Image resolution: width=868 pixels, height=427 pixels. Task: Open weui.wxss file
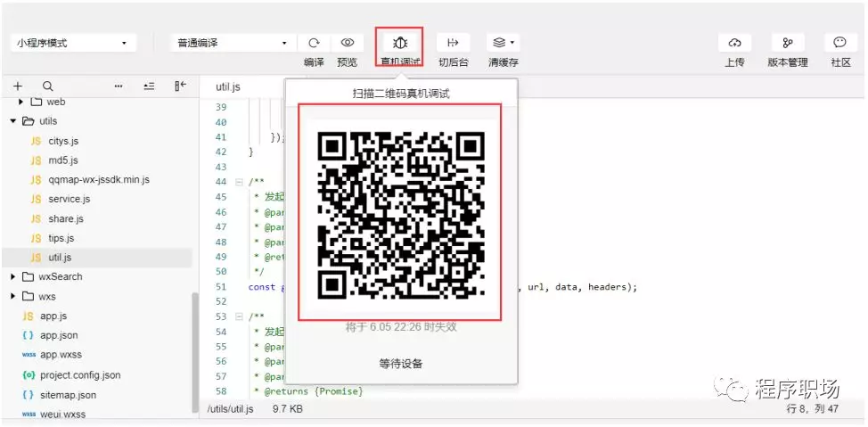pos(62,414)
